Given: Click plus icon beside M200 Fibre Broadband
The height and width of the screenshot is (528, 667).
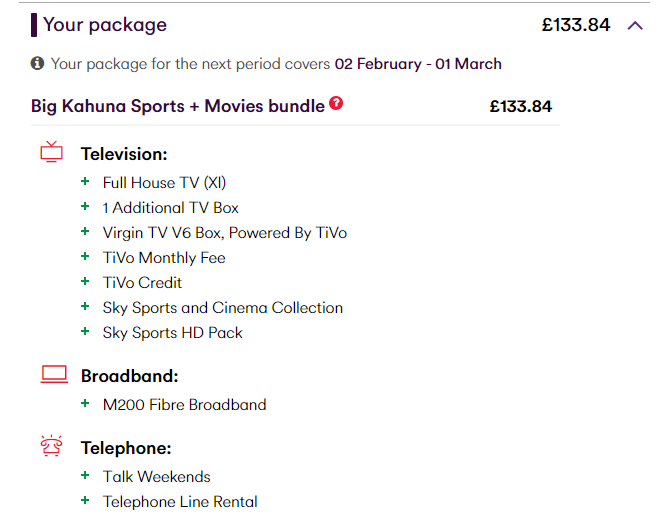Looking at the screenshot, I should (x=85, y=403).
